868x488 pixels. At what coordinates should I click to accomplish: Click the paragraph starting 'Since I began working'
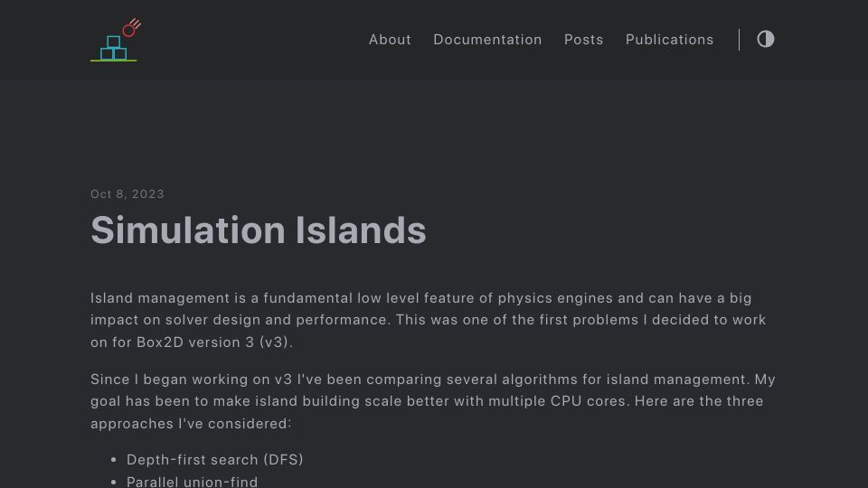[x=433, y=401]
